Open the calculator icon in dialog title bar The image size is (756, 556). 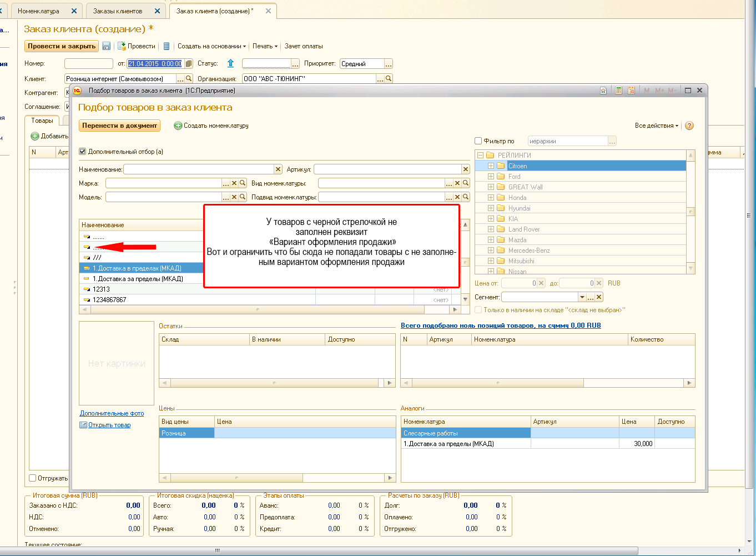pyautogui.click(x=618, y=91)
